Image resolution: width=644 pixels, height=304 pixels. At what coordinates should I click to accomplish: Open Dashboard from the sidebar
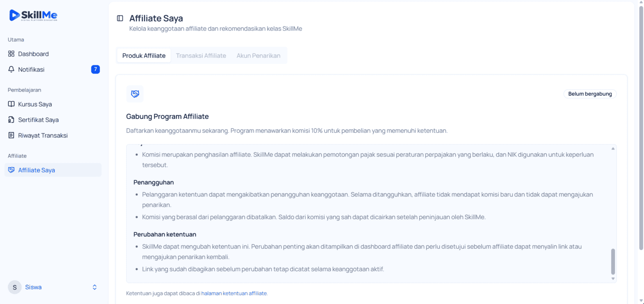pos(53,54)
